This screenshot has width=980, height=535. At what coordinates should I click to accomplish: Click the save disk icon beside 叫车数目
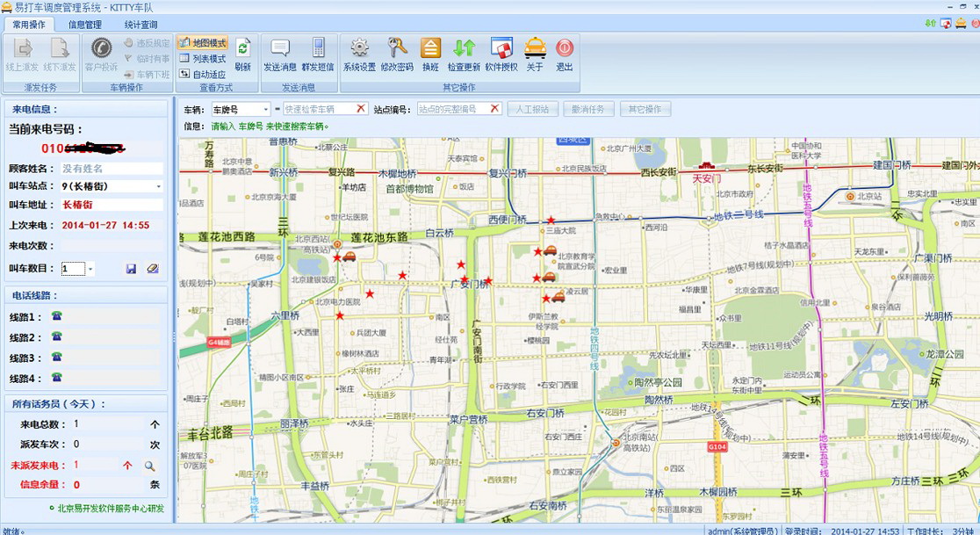131,269
